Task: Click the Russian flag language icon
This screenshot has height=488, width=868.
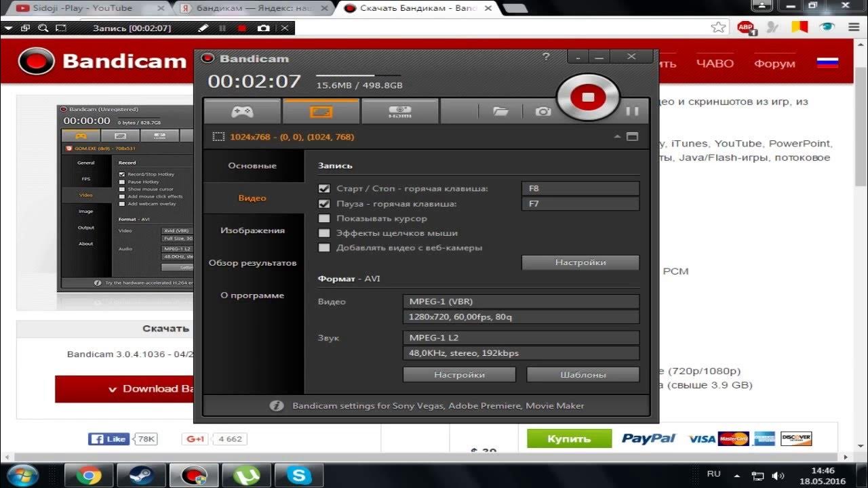Action: (x=827, y=63)
